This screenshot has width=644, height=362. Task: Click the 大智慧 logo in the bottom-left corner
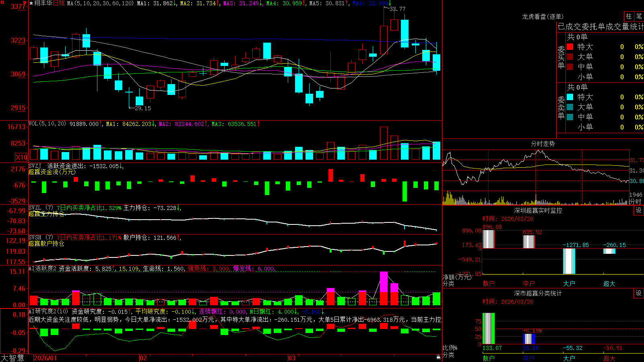click(x=12, y=358)
